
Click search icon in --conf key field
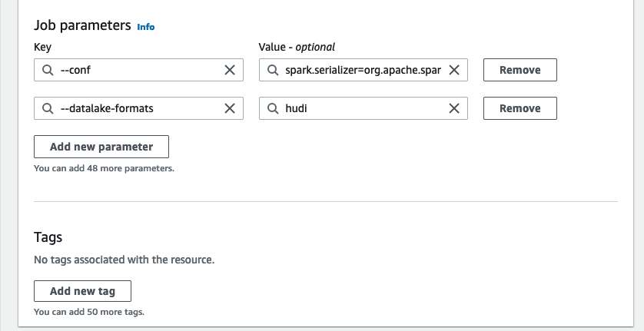[x=48, y=70]
